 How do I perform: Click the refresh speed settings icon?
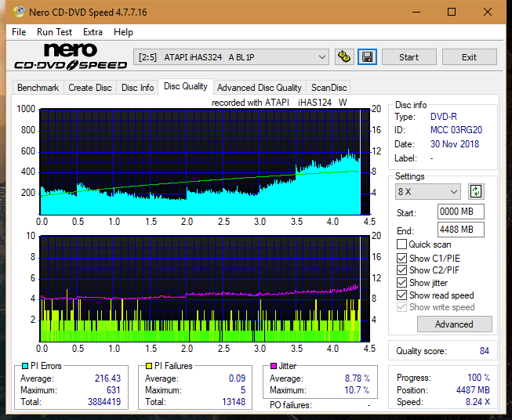[476, 191]
